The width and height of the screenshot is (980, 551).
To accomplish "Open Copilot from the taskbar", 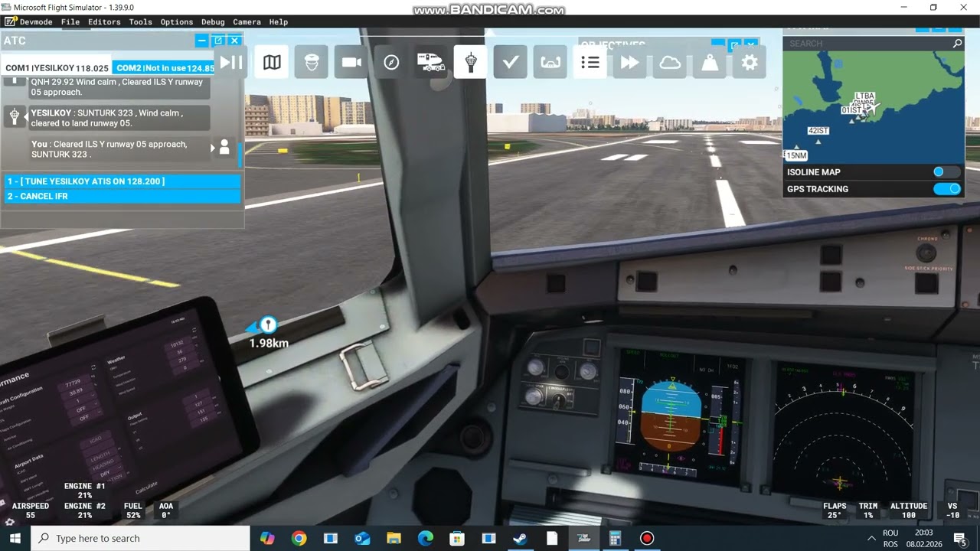I will 267,539.
